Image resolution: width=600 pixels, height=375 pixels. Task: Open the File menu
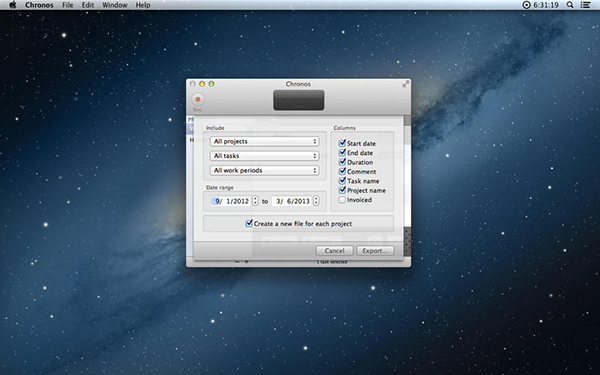(67, 5)
